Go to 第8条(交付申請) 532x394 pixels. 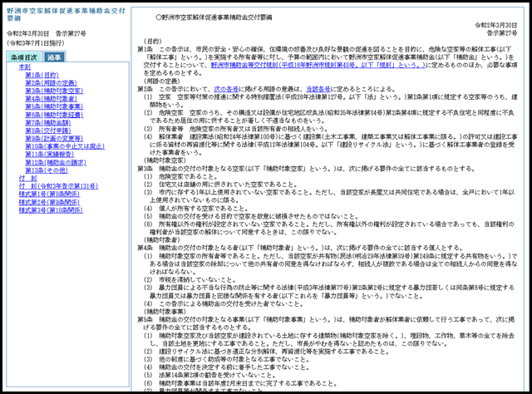[x=47, y=131]
